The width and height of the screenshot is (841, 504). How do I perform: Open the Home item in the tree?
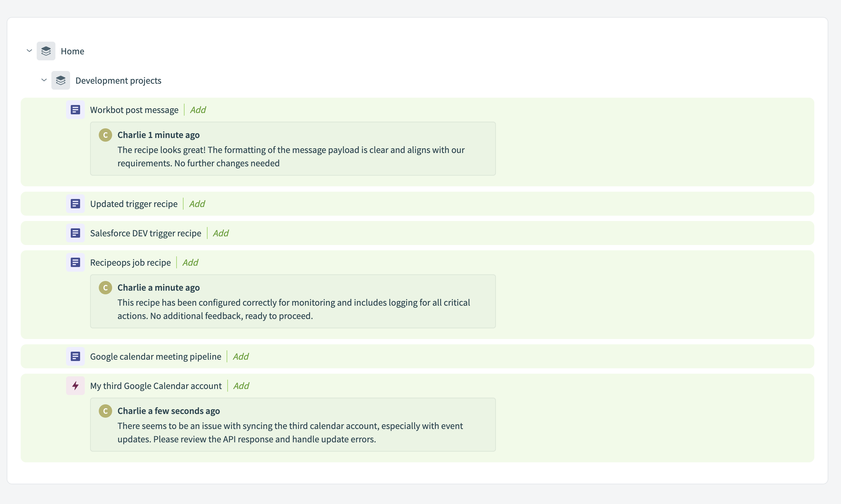coord(72,51)
